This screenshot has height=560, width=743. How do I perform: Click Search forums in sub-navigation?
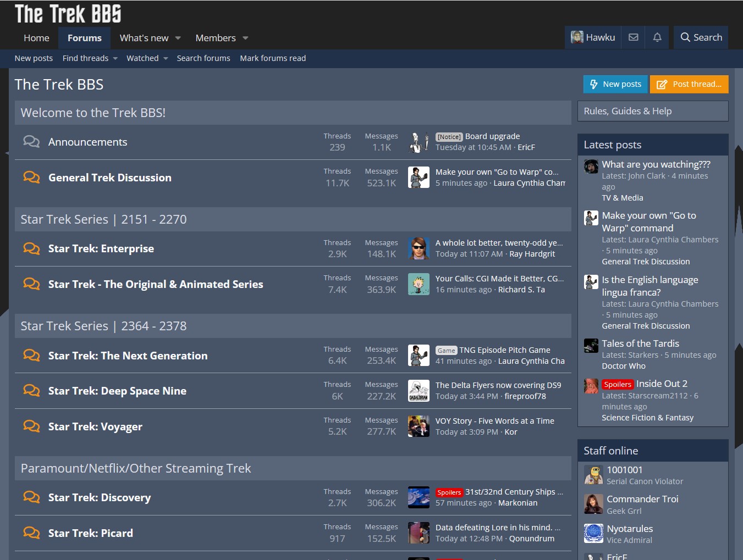point(203,58)
